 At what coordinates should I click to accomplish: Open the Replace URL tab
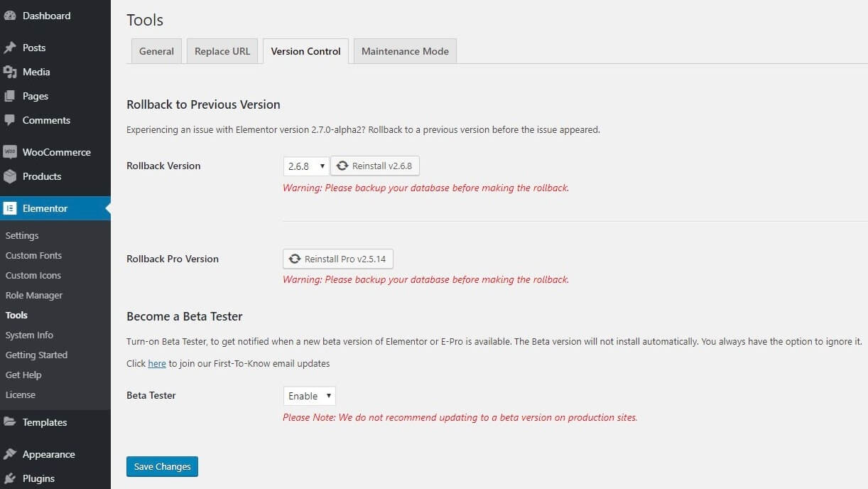click(222, 50)
